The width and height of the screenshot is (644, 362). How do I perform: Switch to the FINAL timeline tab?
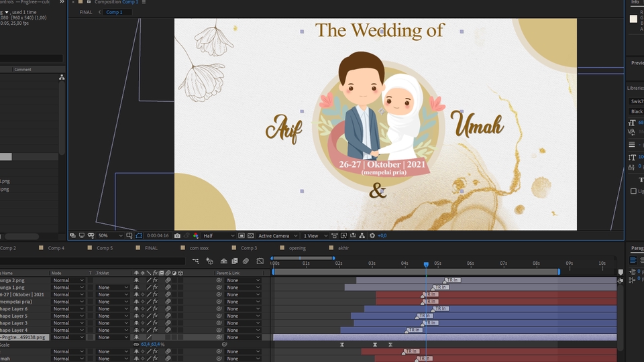(x=151, y=248)
